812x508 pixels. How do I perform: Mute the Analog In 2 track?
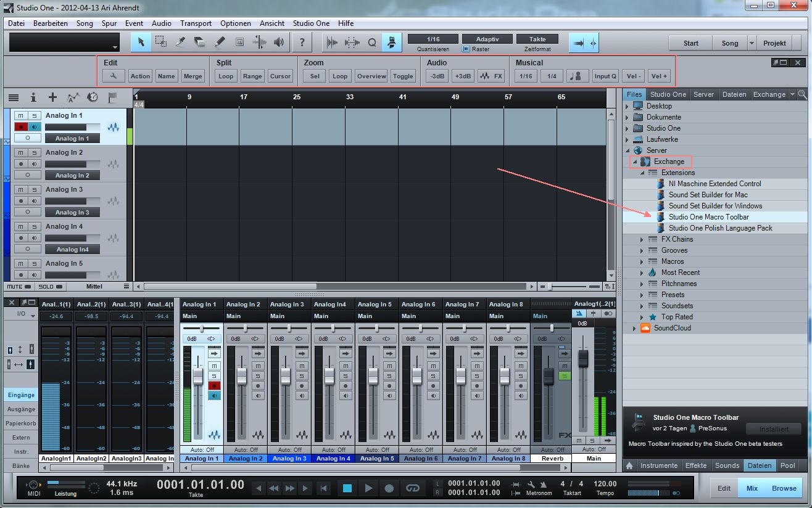(x=20, y=153)
